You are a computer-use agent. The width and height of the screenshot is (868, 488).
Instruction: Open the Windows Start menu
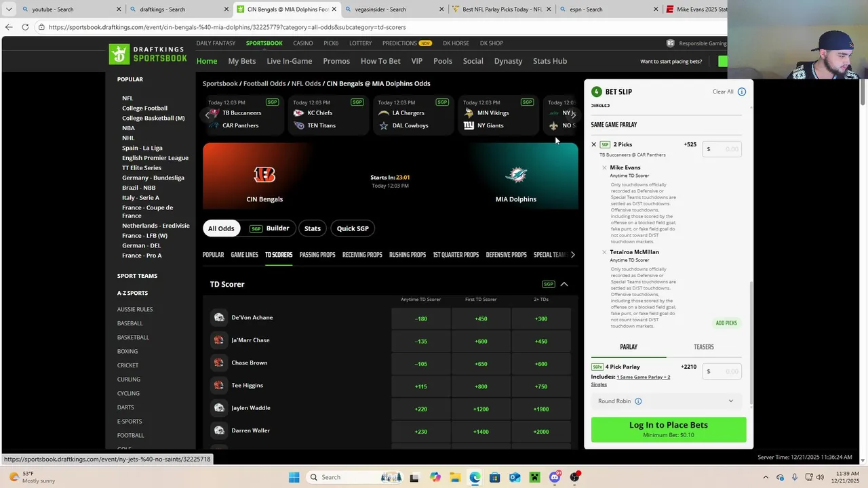coord(294,477)
